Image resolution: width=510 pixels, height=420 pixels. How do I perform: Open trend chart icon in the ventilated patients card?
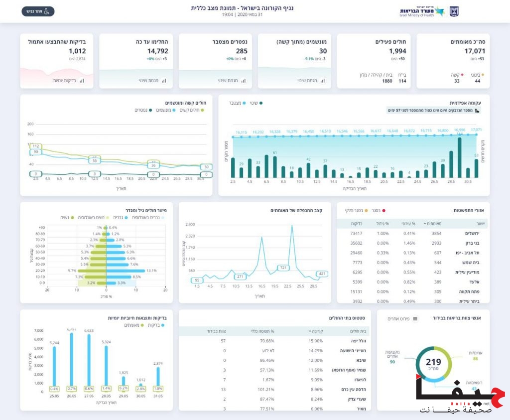[x=322, y=80]
